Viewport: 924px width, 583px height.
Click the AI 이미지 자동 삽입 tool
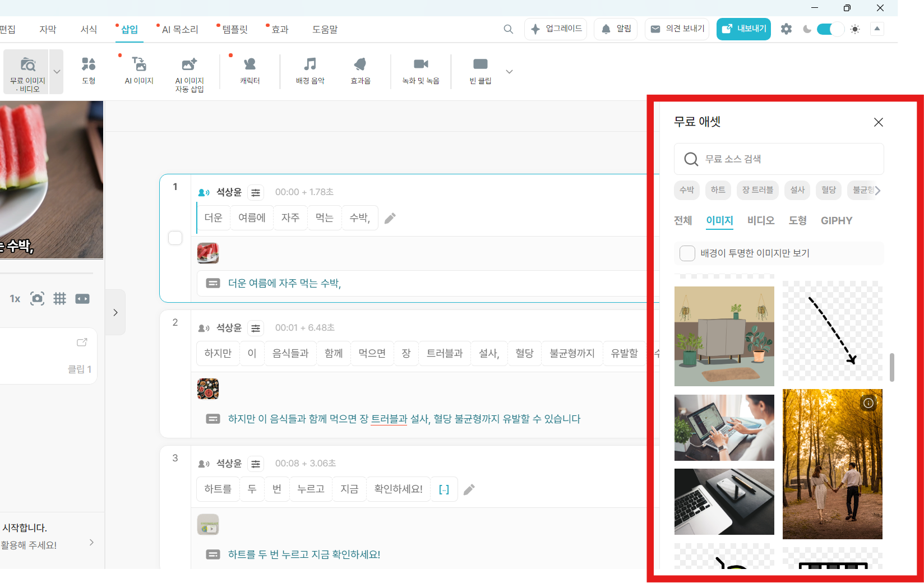188,71
